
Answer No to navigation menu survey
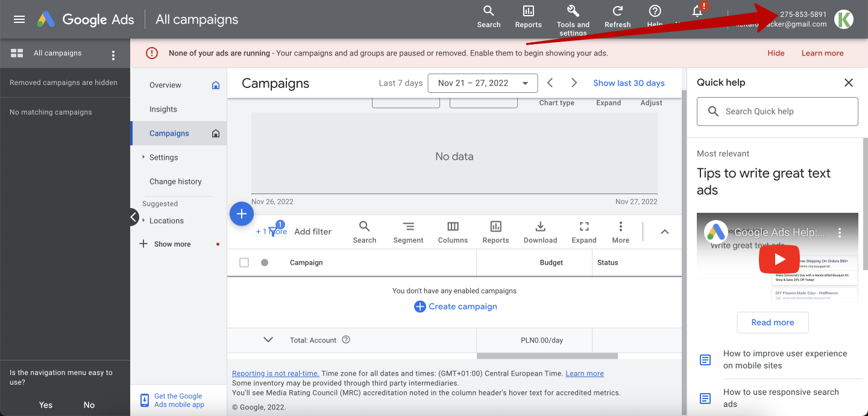[89, 405]
